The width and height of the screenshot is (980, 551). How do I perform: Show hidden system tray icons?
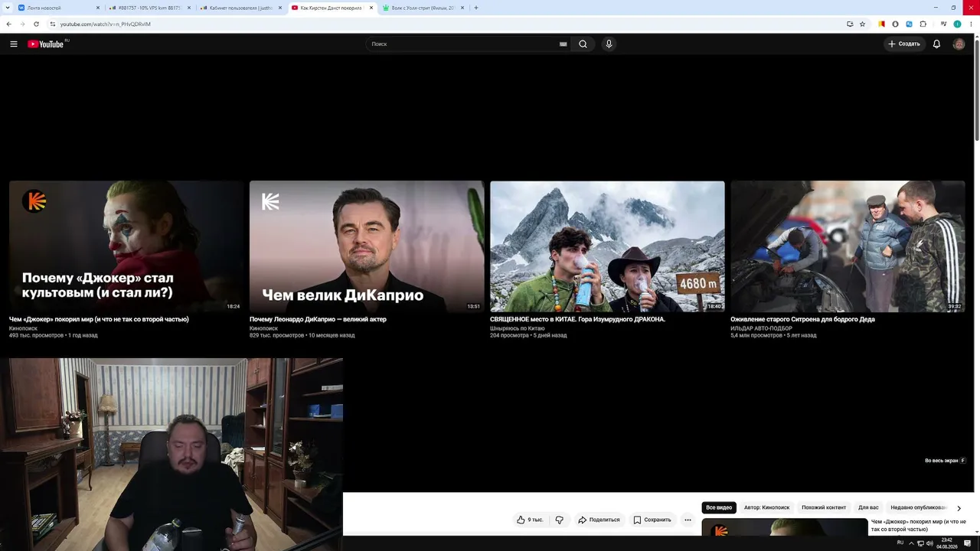pyautogui.click(x=911, y=543)
